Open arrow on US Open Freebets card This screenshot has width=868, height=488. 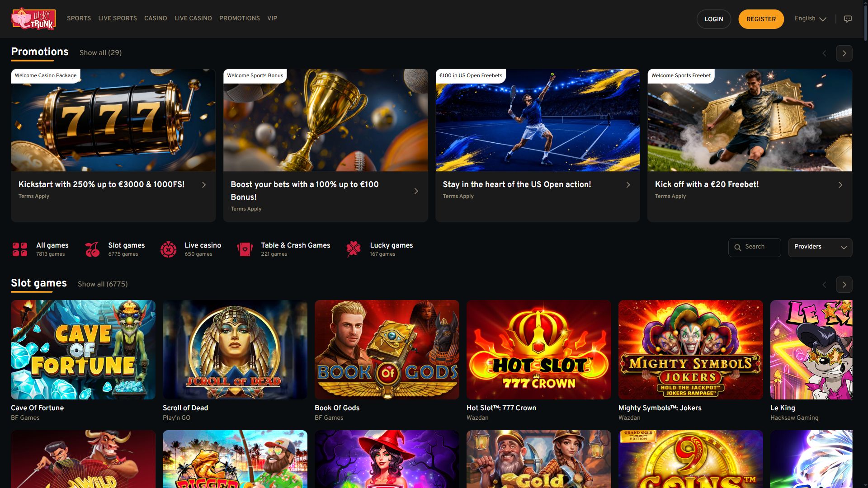tap(628, 185)
